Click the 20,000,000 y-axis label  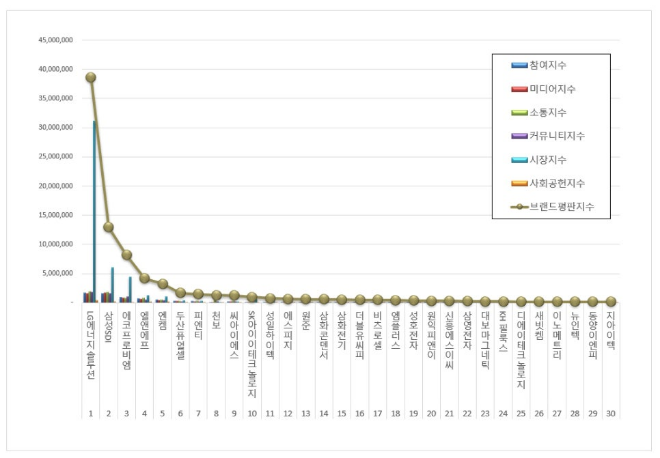point(57,185)
